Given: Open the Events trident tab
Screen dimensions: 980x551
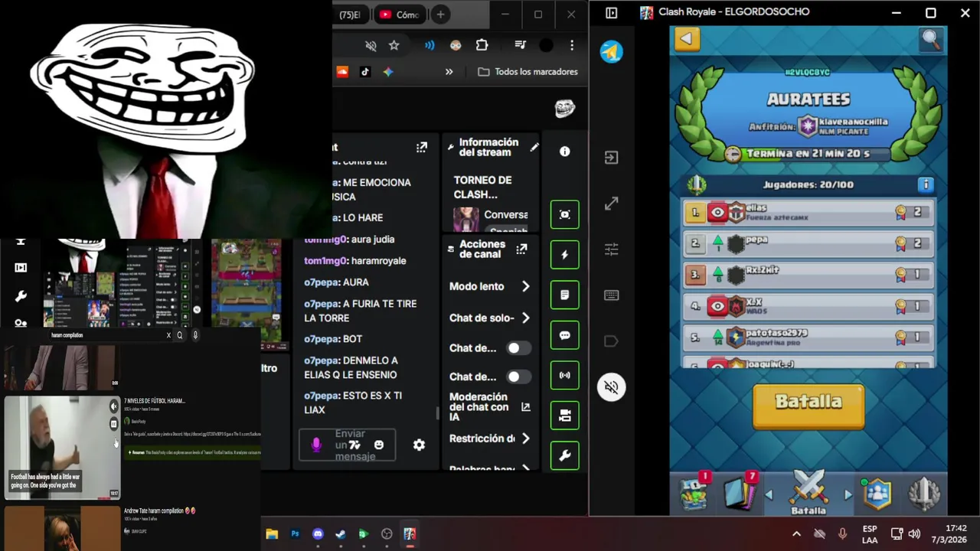Looking at the screenshot, I should pyautogui.click(x=923, y=494).
